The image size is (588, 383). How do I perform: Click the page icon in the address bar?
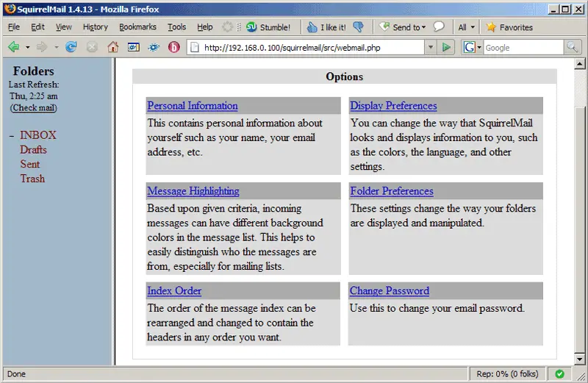pyautogui.click(x=195, y=47)
